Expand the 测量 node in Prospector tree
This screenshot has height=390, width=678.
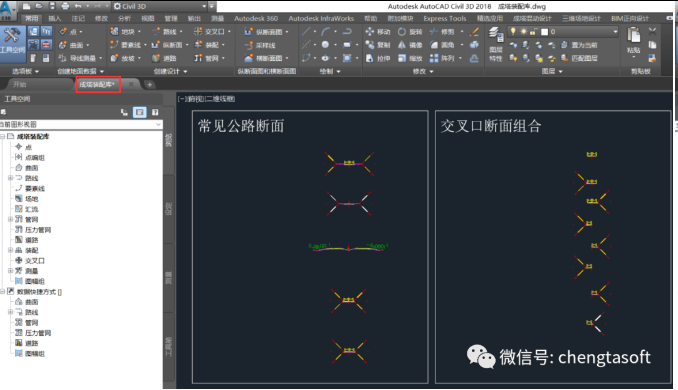(x=10, y=271)
